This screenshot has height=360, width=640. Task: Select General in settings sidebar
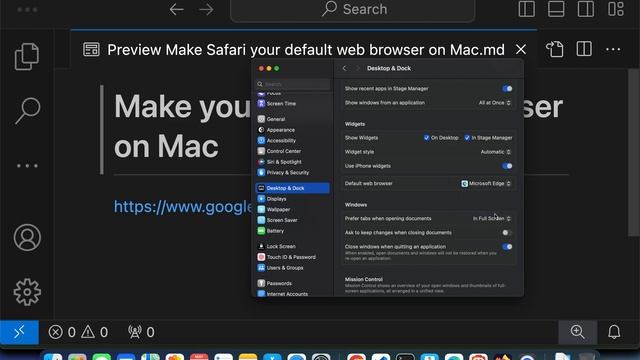tap(293, 119)
